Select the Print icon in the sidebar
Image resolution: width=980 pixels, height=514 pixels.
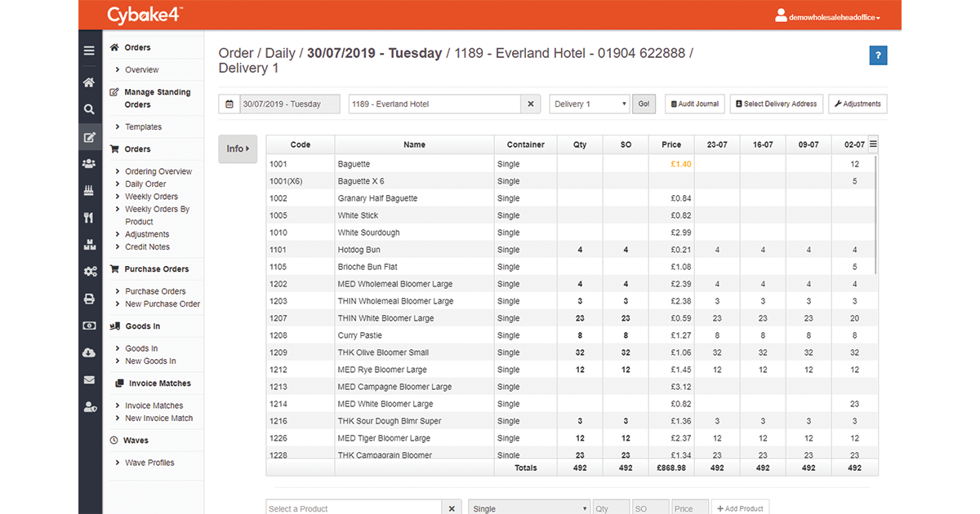tap(89, 298)
